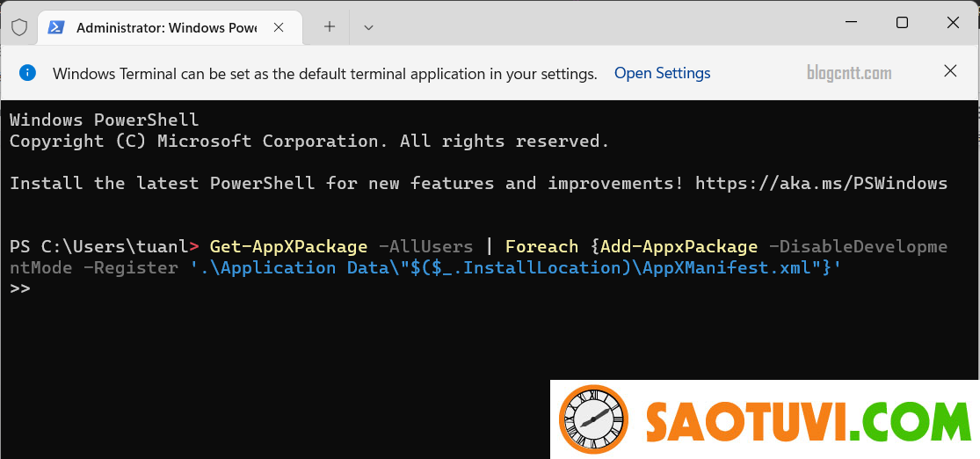This screenshot has width=980, height=459.
Task: Close the Windows Terminal window
Action: (953, 23)
